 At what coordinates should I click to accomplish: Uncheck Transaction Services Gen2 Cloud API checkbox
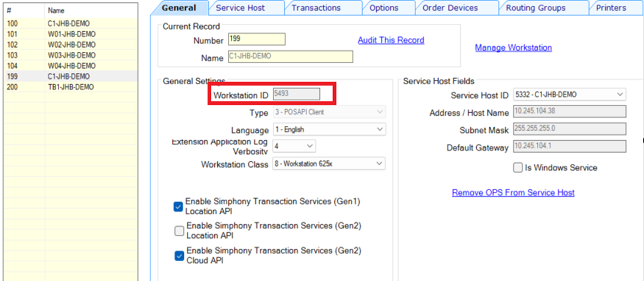coord(178,256)
